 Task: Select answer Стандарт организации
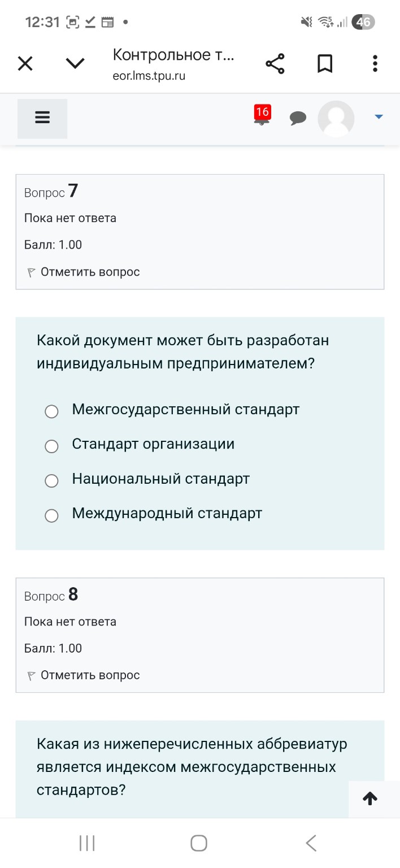pyautogui.click(x=51, y=446)
